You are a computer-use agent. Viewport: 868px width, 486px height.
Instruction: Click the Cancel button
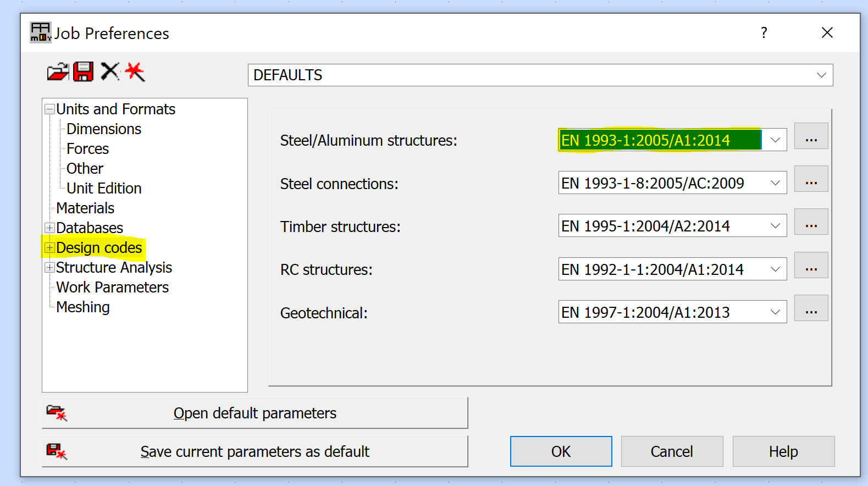point(672,451)
